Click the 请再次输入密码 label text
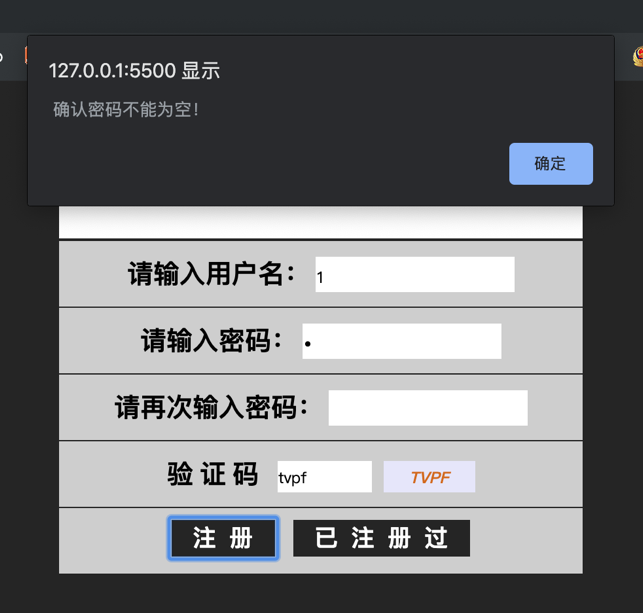Viewport: 643px width, 613px height. [211, 407]
